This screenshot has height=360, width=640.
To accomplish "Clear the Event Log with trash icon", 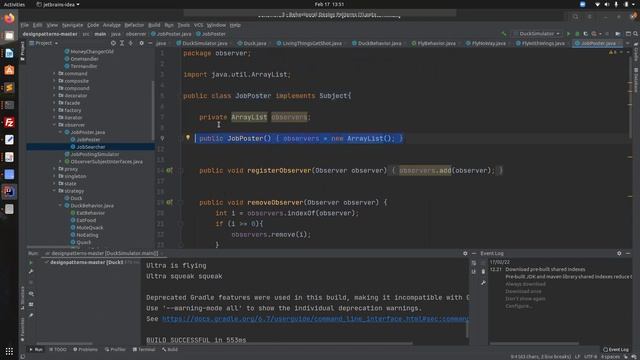I will point(483,271).
